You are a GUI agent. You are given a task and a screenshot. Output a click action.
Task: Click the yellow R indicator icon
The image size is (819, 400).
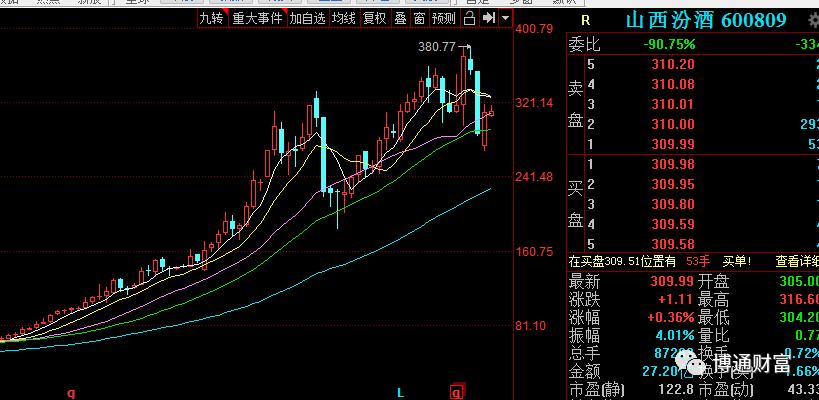(586, 20)
